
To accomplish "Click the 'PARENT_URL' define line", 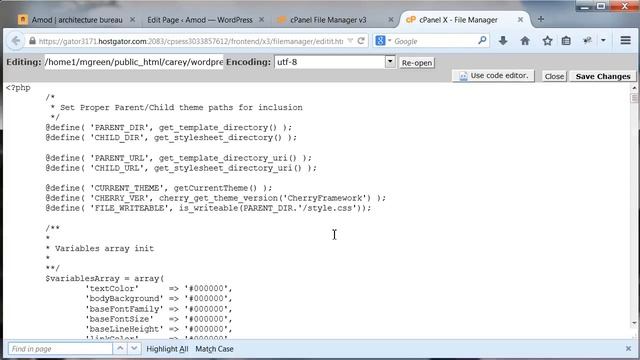I will [x=178, y=158].
